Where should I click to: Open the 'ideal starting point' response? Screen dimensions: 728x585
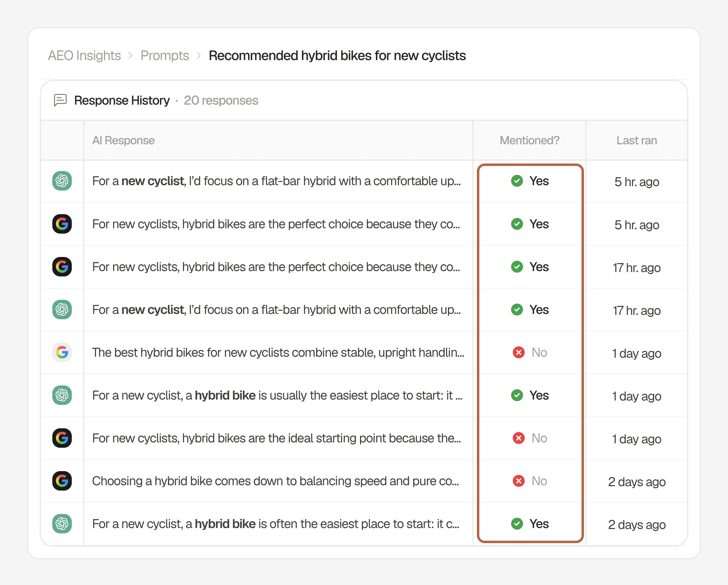point(277,438)
